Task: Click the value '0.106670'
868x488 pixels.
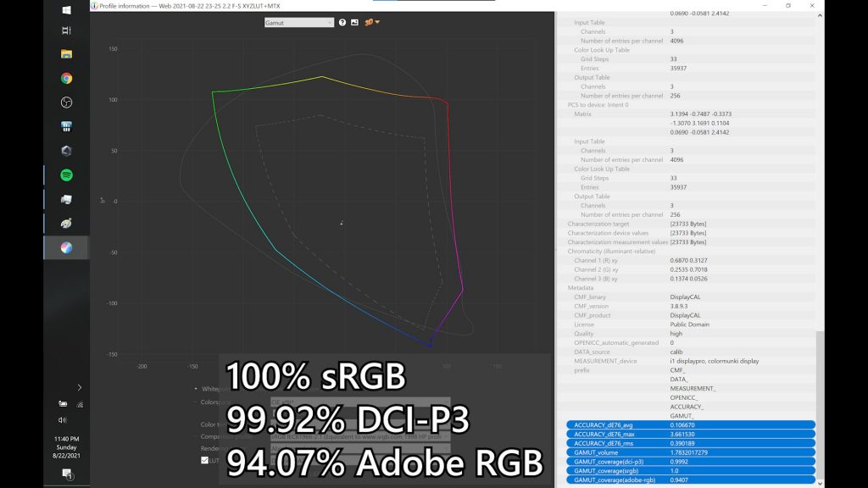Action: (x=682, y=425)
